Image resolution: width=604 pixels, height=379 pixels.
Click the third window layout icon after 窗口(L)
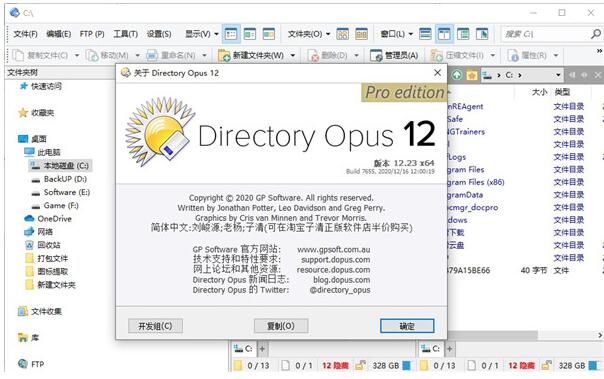click(x=463, y=34)
